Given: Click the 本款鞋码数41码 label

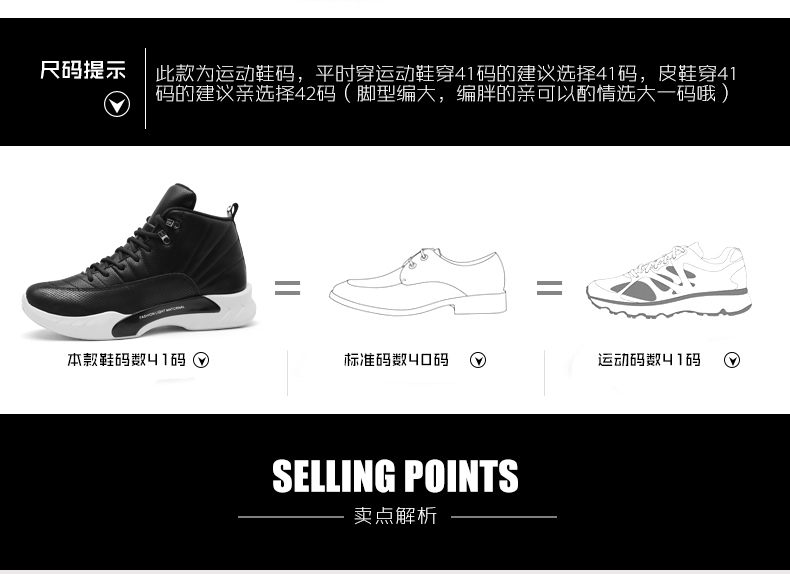Looking at the screenshot, I should click(126, 360).
